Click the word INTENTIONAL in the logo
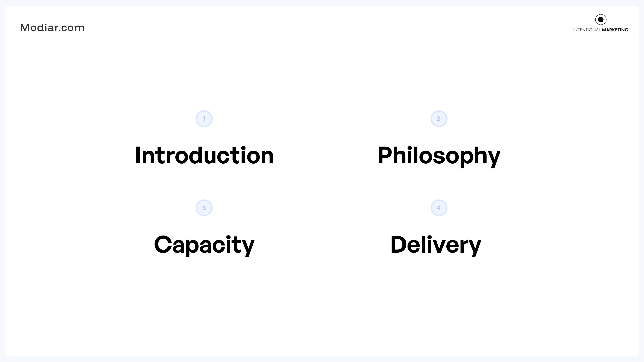 [x=587, y=30]
